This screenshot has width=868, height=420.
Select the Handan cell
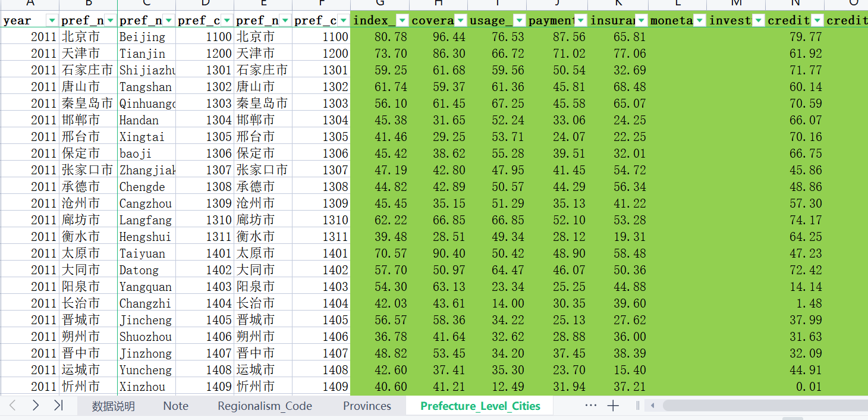pyautogui.click(x=146, y=120)
